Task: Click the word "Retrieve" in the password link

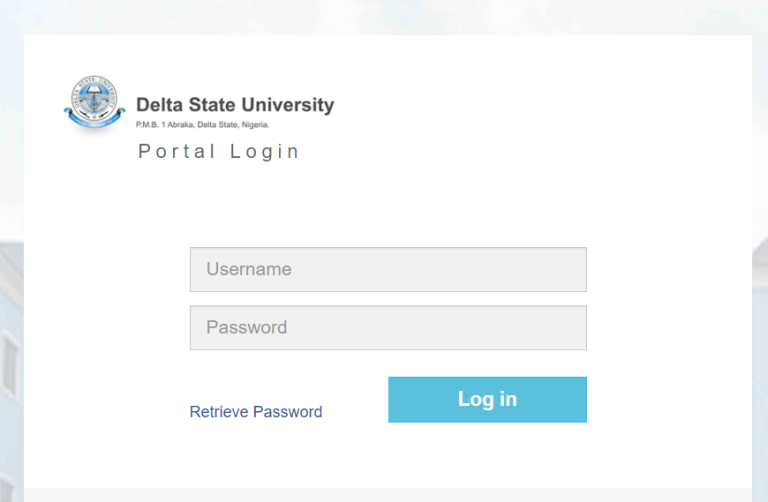Action: click(219, 412)
